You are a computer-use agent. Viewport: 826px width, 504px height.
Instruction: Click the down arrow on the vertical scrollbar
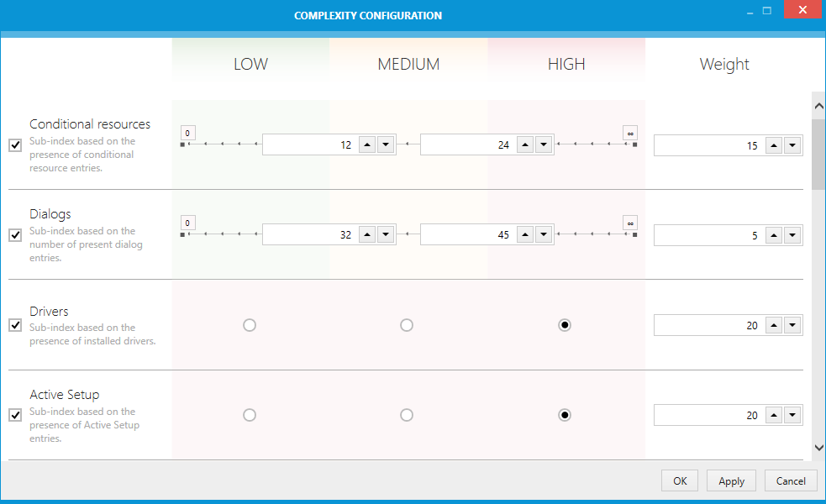[818, 448]
